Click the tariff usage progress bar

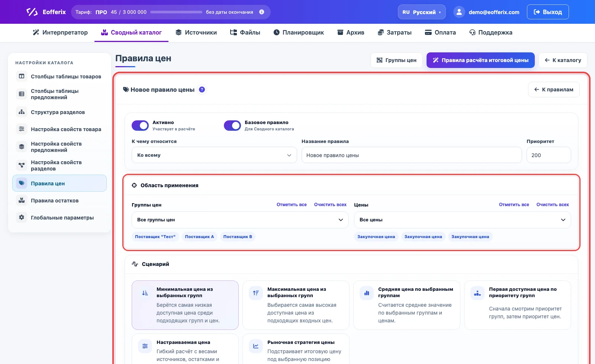(x=176, y=12)
